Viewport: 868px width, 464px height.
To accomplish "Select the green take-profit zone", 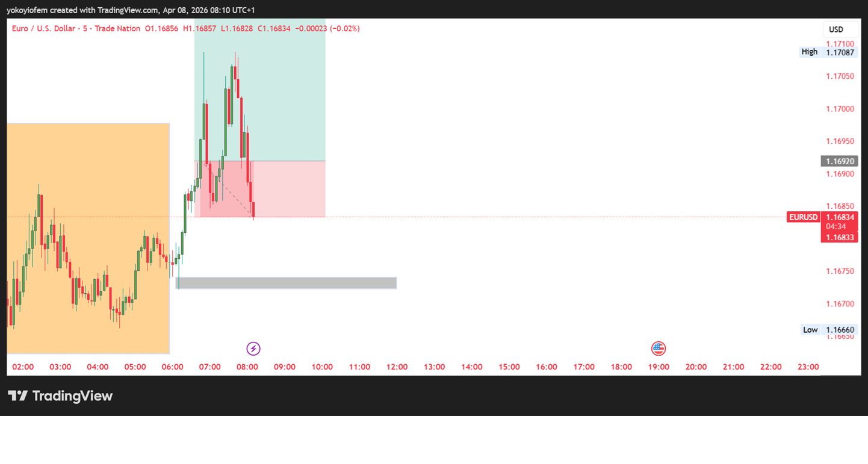I will (260, 90).
